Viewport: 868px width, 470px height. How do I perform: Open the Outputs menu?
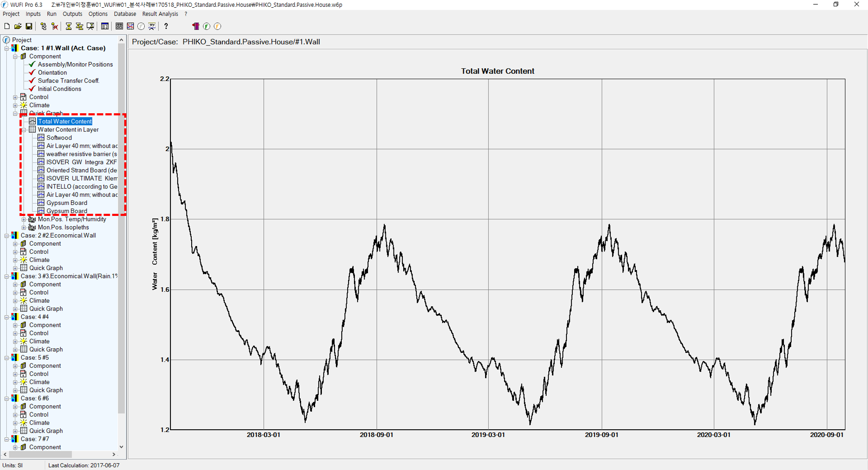(72, 14)
